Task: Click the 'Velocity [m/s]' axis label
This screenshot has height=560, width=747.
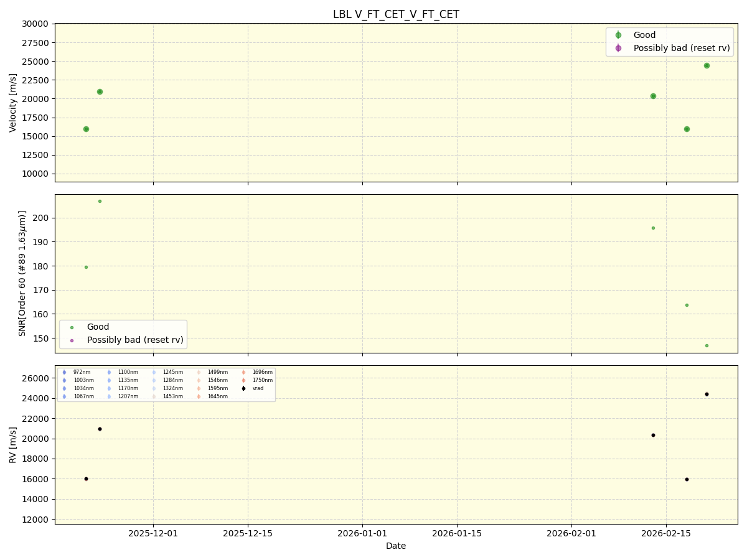Action: click(x=13, y=103)
